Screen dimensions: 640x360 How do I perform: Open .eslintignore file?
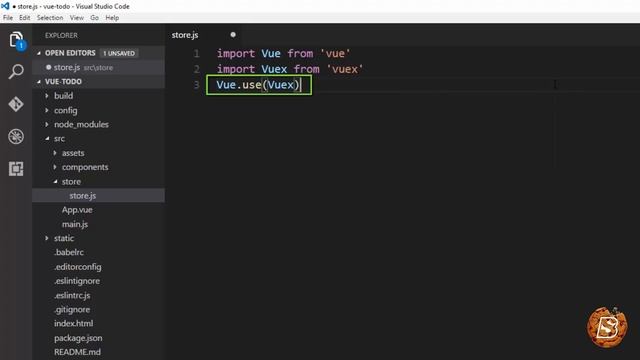tap(77, 281)
